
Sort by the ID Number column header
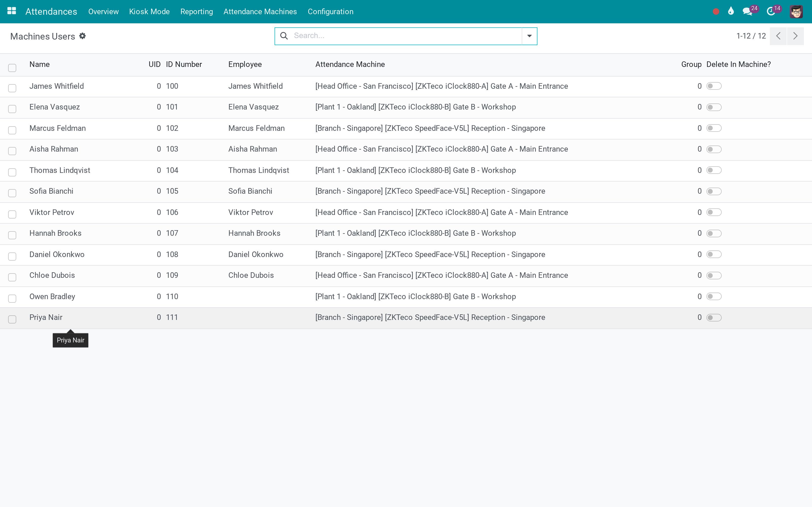coord(184,64)
